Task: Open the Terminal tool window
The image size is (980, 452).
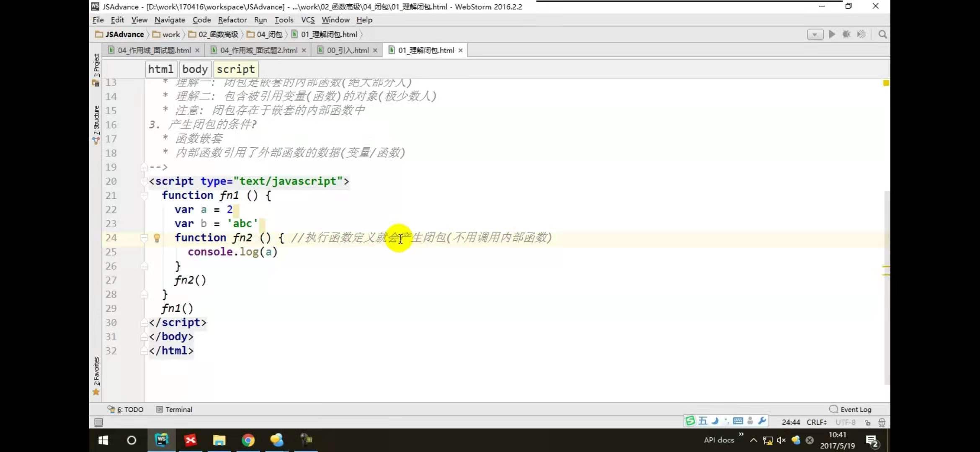Action: click(174, 409)
